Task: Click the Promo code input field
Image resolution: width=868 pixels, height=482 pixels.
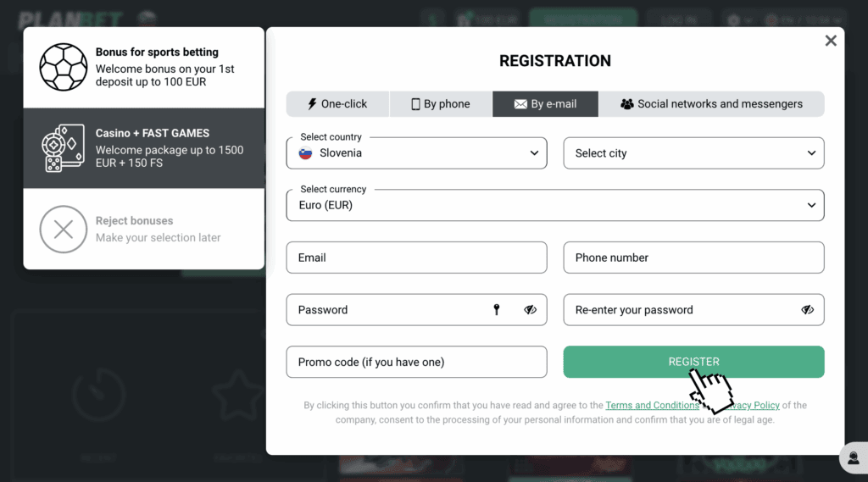Action: tap(416, 362)
